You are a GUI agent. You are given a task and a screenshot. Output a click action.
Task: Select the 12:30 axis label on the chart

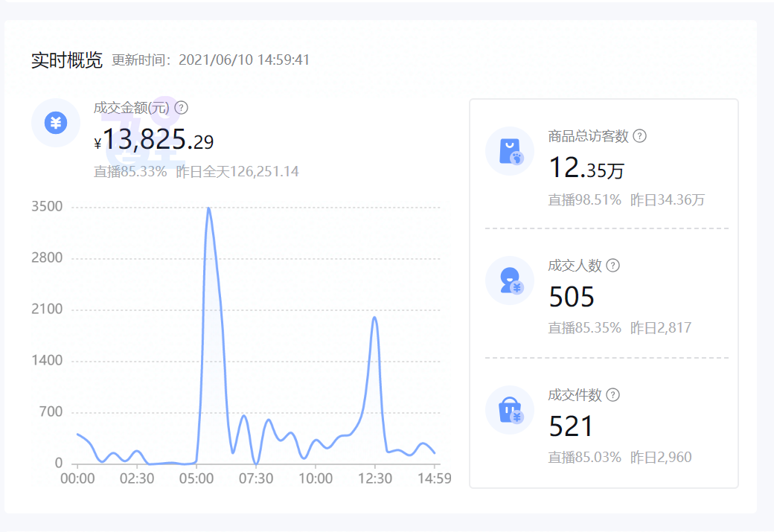[376, 480]
